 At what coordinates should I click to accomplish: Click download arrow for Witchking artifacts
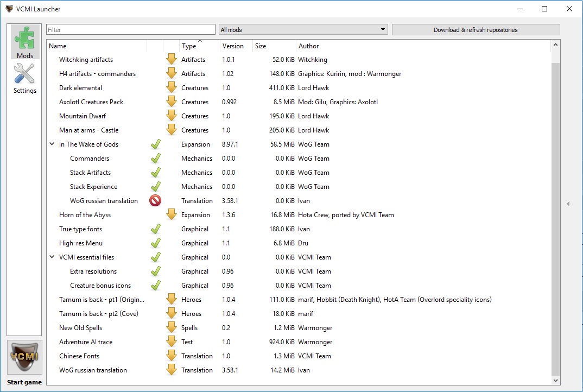pos(172,60)
